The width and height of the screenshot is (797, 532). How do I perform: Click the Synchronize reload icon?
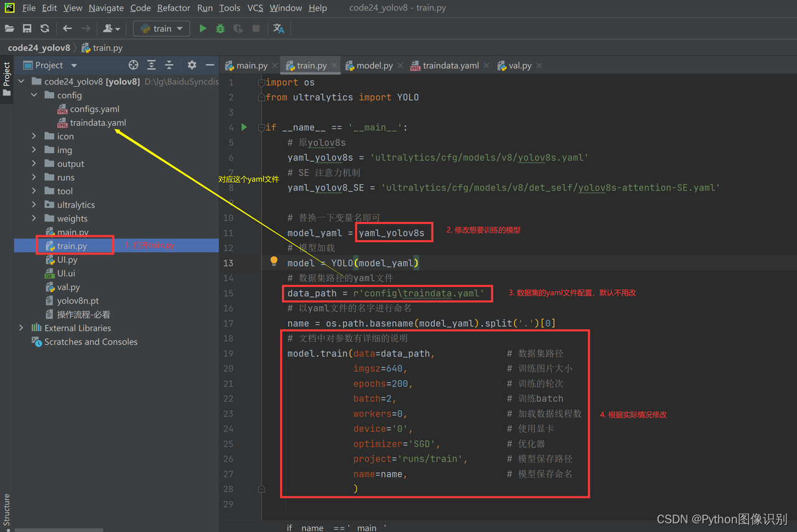[x=44, y=29]
